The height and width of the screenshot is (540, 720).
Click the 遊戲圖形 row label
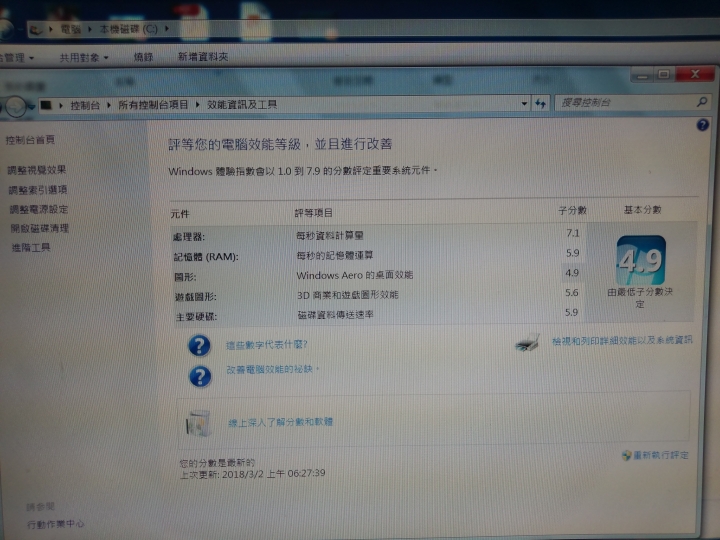point(195,297)
